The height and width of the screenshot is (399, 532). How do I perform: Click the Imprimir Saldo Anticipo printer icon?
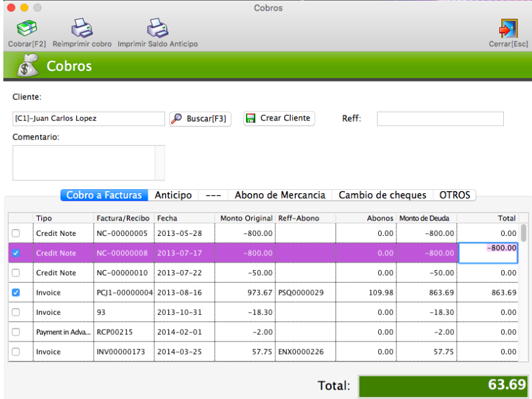[x=158, y=28]
